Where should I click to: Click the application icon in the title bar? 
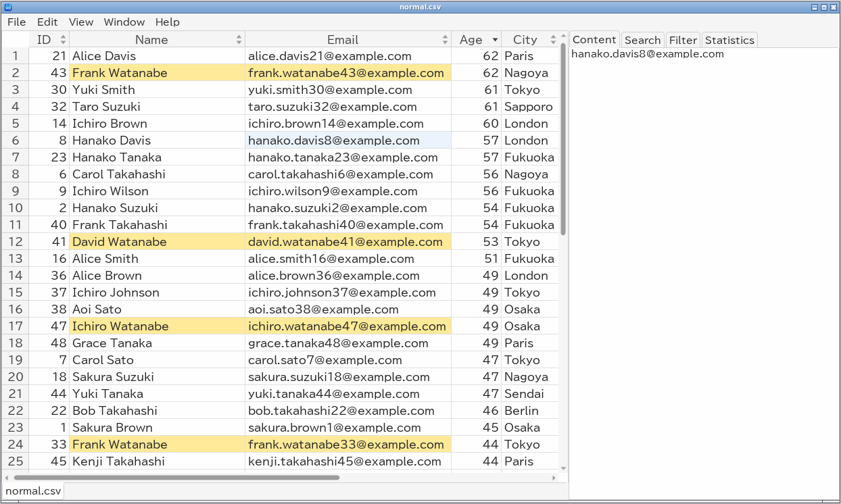(8, 7)
